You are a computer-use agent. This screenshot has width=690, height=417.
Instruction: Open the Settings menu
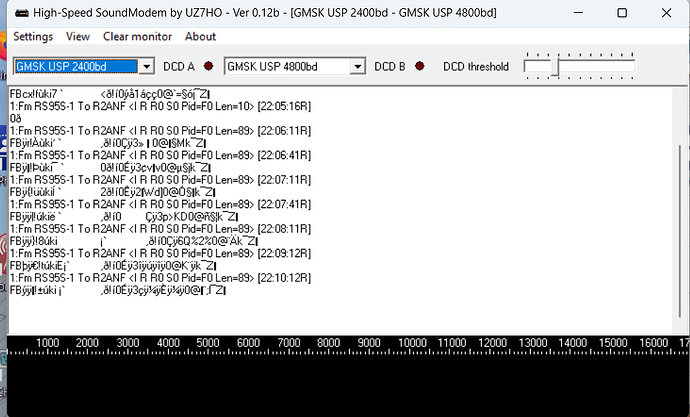[33, 36]
